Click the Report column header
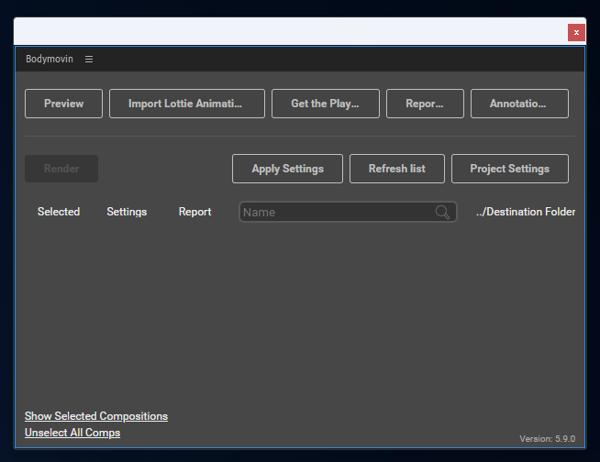 pyautogui.click(x=195, y=212)
